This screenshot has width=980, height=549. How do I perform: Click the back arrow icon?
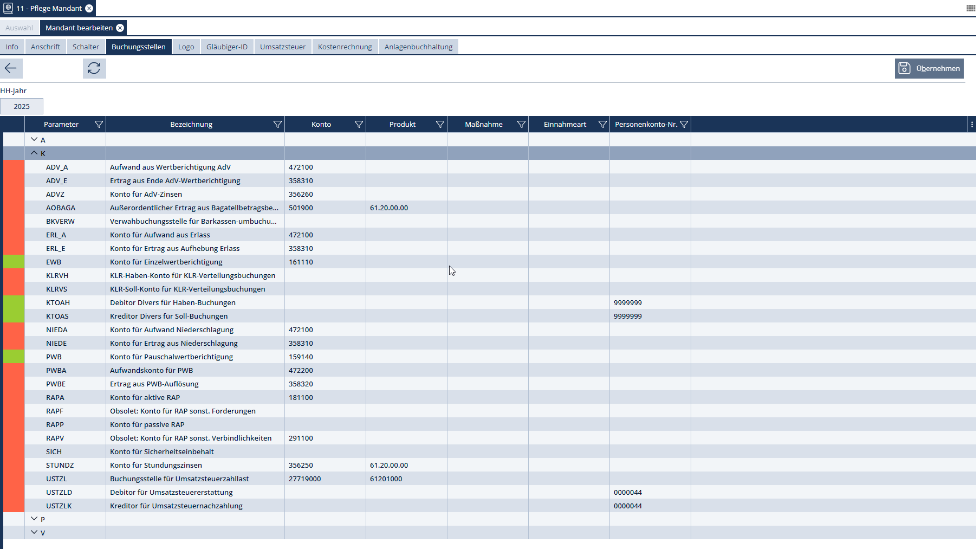[11, 68]
